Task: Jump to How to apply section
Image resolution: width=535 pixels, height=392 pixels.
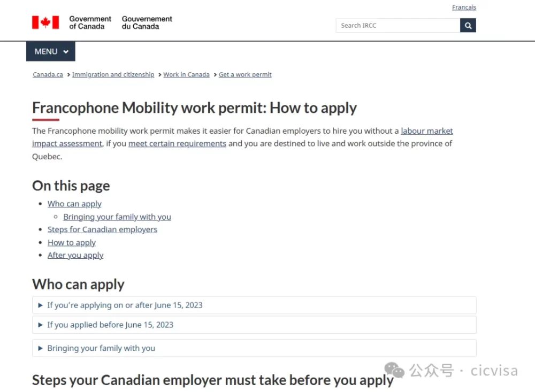Action: (72, 243)
